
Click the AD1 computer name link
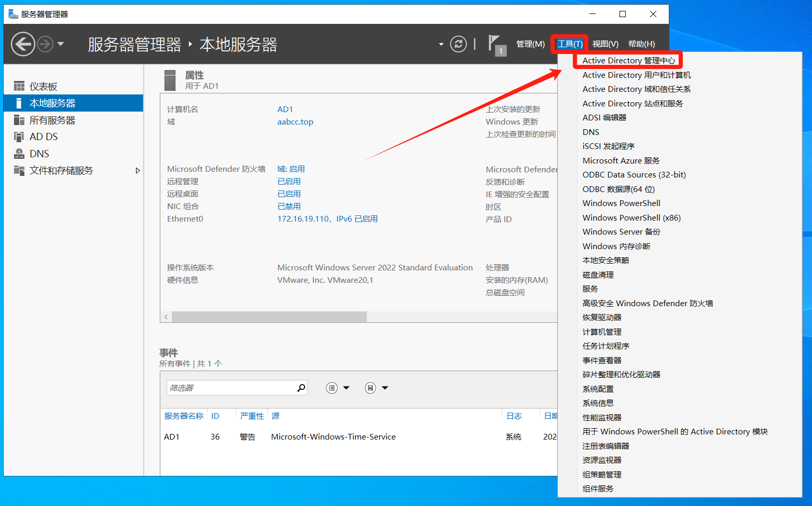point(285,110)
